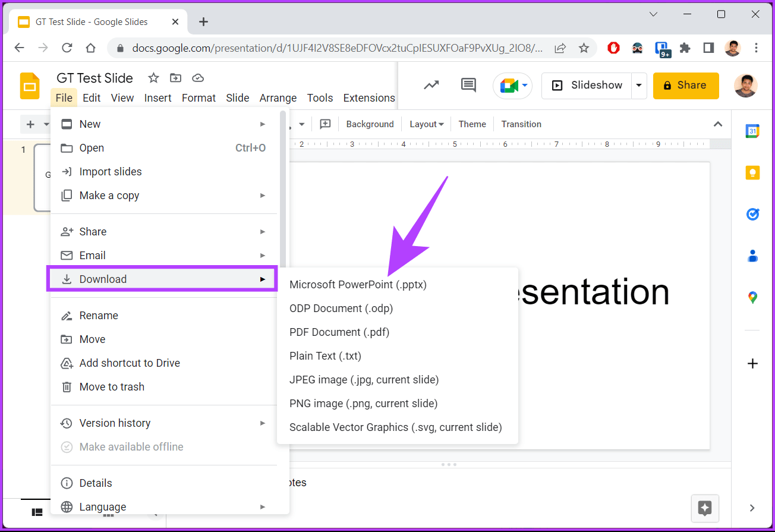Image resolution: width=775 pixels, height=532 pixels.
Task: Select PDF Document (.pdf) download option
Action: (x=339, y=332)
